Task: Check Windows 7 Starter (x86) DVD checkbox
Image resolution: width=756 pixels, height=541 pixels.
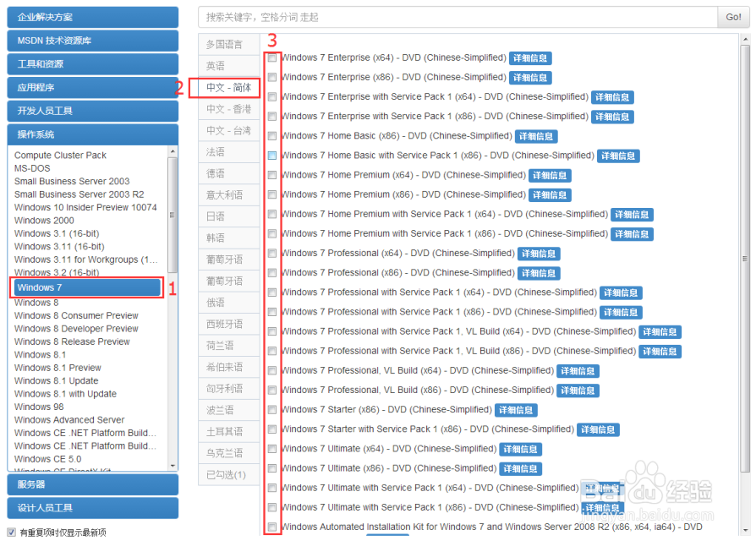Action: 272,410
